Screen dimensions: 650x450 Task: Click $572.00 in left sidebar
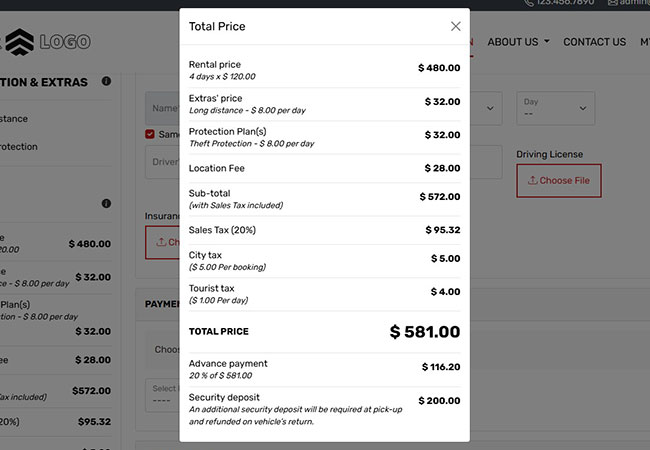tap(92, 390)
